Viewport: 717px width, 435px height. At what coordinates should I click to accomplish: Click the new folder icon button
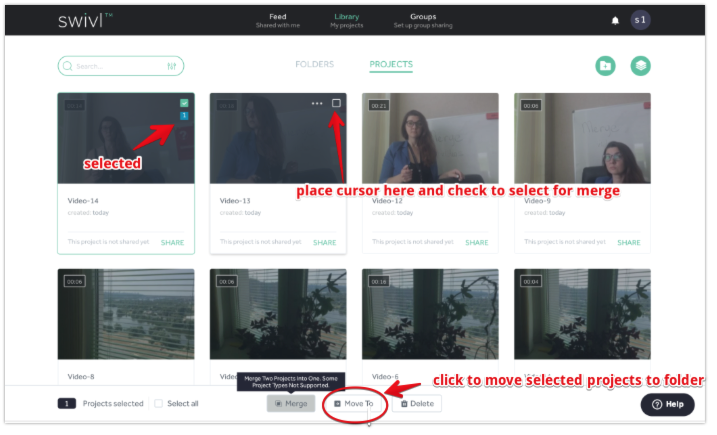pyautogui.click(x=605, y=66)
